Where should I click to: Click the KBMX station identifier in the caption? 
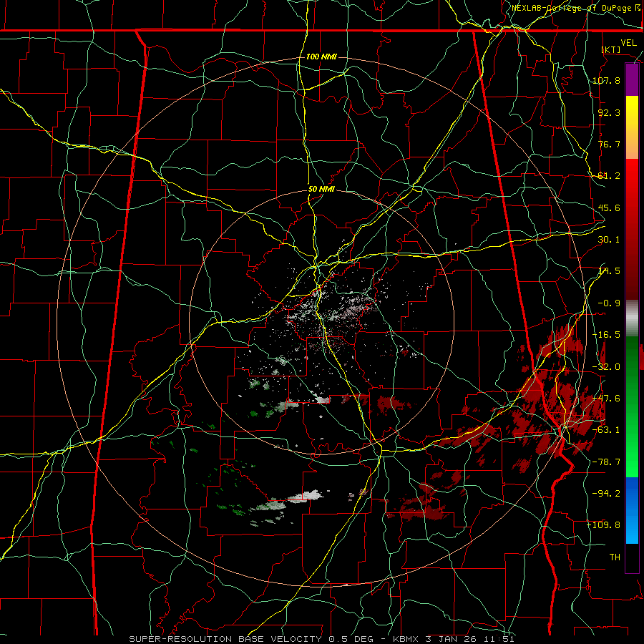point(406,639)
